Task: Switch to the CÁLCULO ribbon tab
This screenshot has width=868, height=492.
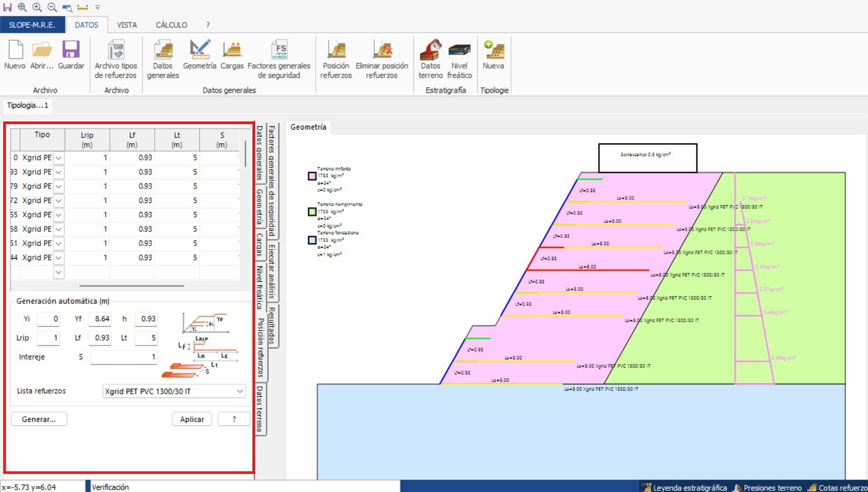Action: point(171,25)
